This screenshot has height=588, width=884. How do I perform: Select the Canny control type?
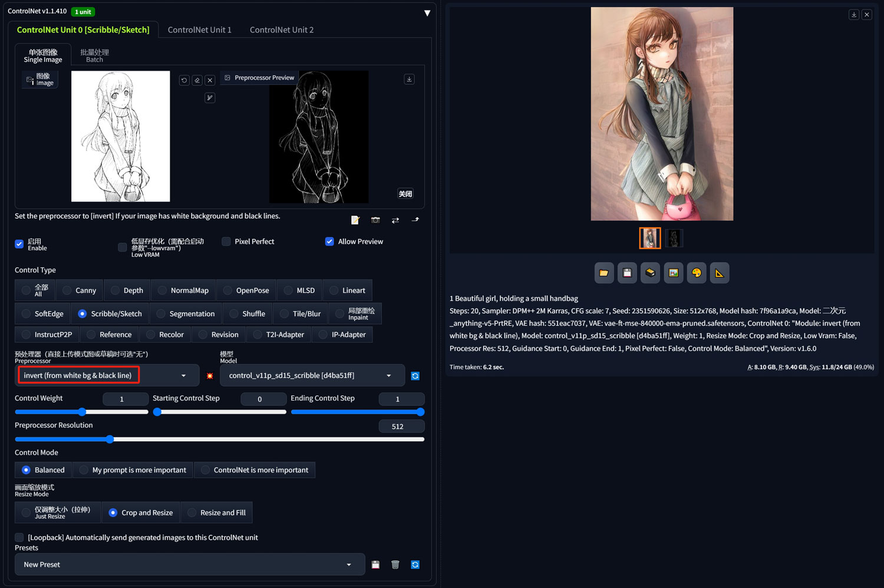coord(79,290)
